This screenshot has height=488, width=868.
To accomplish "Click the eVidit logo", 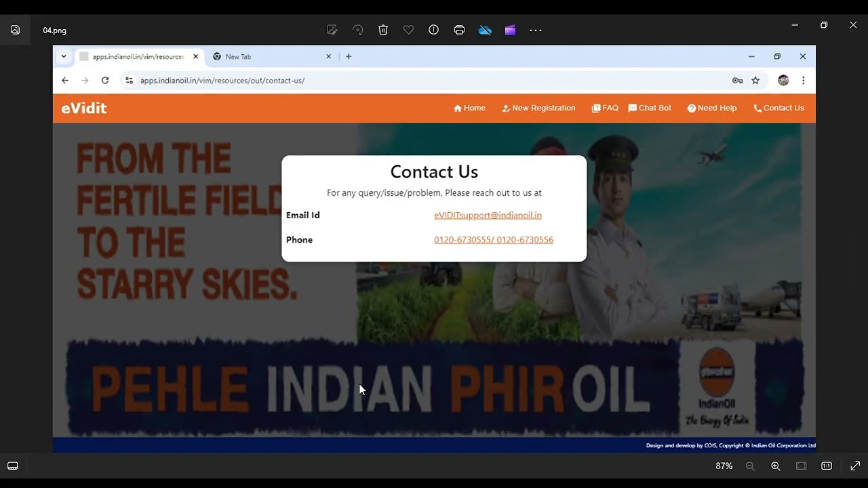I will 84,108.
